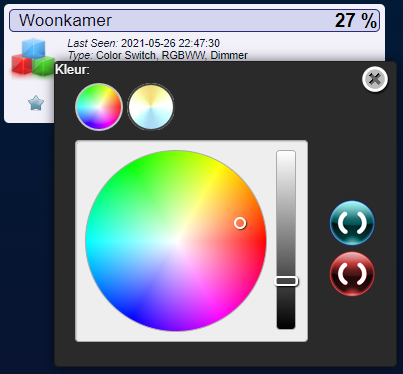The width and height of the screenshot is (403, 374).
Task: Switch to the RGB color wheel mode
Action: [x=99, y=107]
